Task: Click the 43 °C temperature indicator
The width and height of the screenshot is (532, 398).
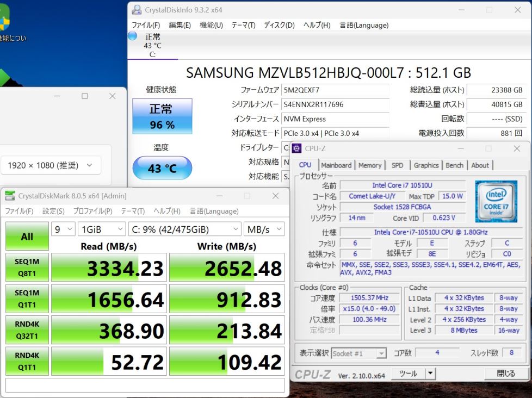Action: point(162,168)
